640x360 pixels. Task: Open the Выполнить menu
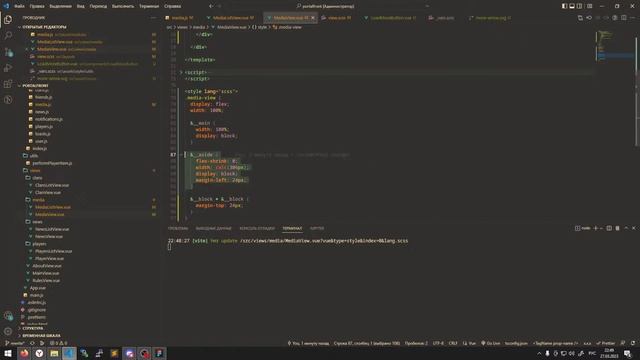[x=123, y=6]
